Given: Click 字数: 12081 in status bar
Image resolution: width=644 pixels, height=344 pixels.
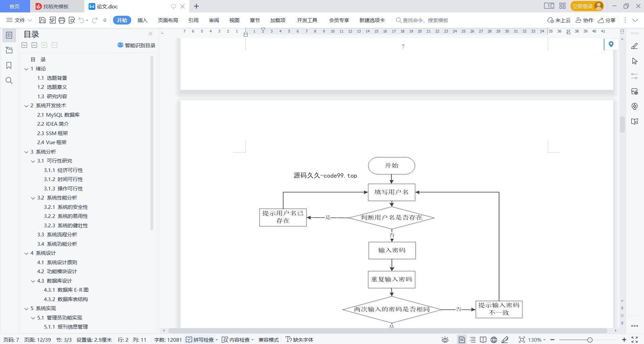Looking at the screenshot, I should click(168, 340).
